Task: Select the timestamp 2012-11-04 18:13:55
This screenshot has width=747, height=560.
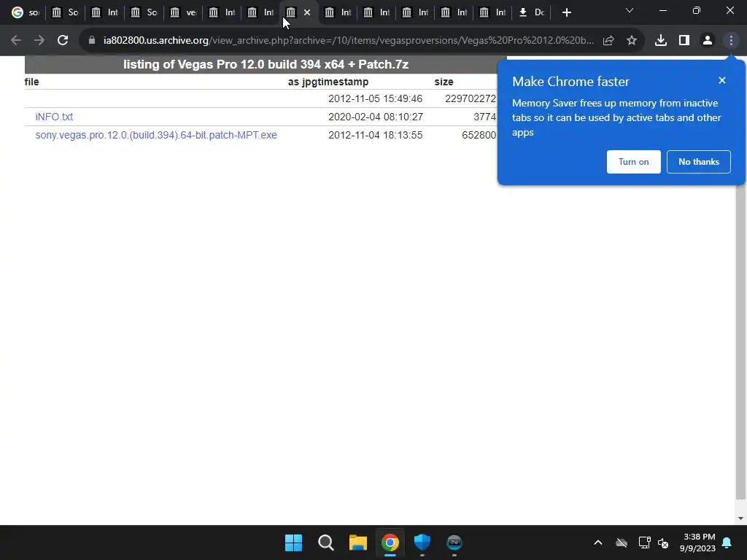Action: [x=376, y=135]
